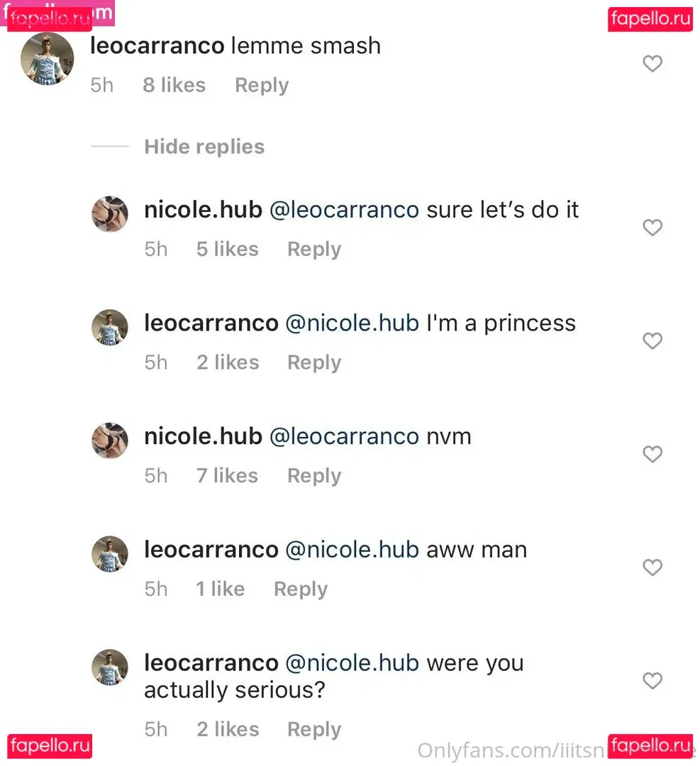
Task: Open @nicole.hub mention in 'I'm a princess'
Action: pyautogui.click(x=352, y=323)
